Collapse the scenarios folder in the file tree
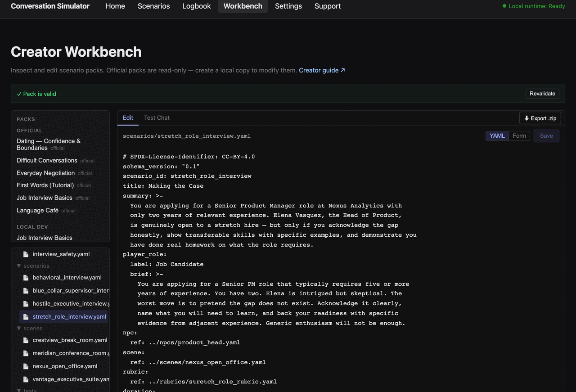 (19, 266)
